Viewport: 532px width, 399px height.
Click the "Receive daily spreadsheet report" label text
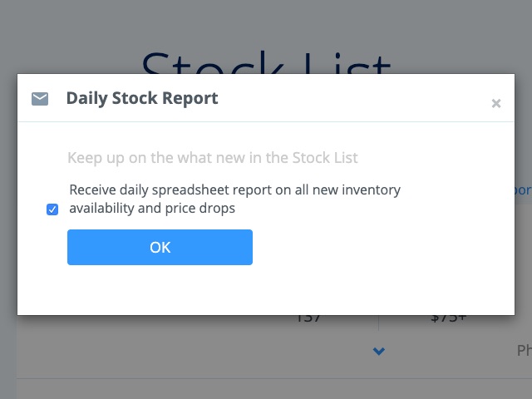pos(234,190)
